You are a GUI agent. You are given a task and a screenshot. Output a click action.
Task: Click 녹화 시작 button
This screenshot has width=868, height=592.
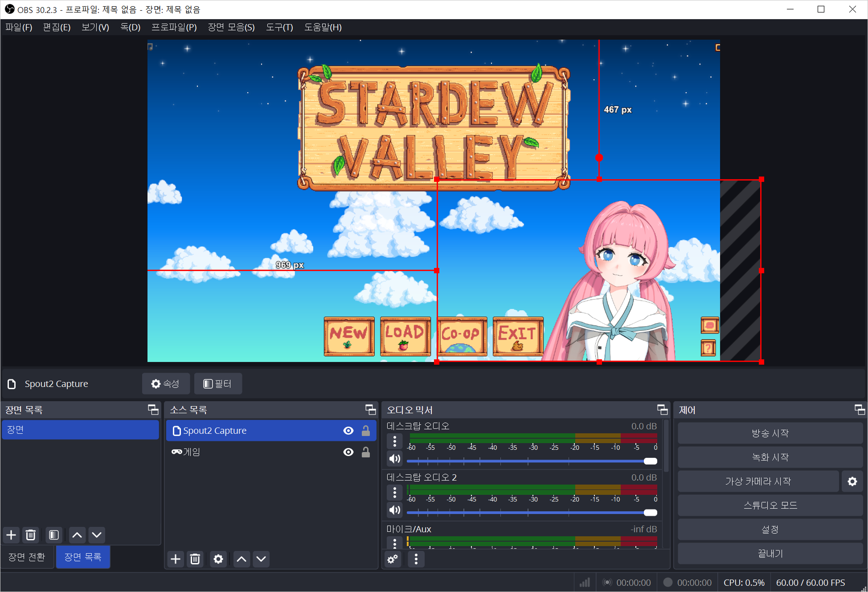[x=770, y=457]
